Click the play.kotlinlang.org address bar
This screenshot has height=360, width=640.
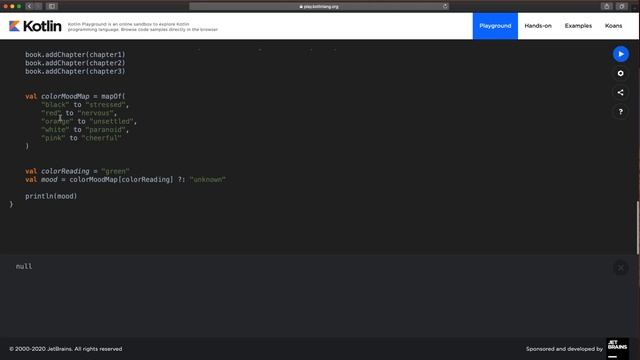point(319,6)
